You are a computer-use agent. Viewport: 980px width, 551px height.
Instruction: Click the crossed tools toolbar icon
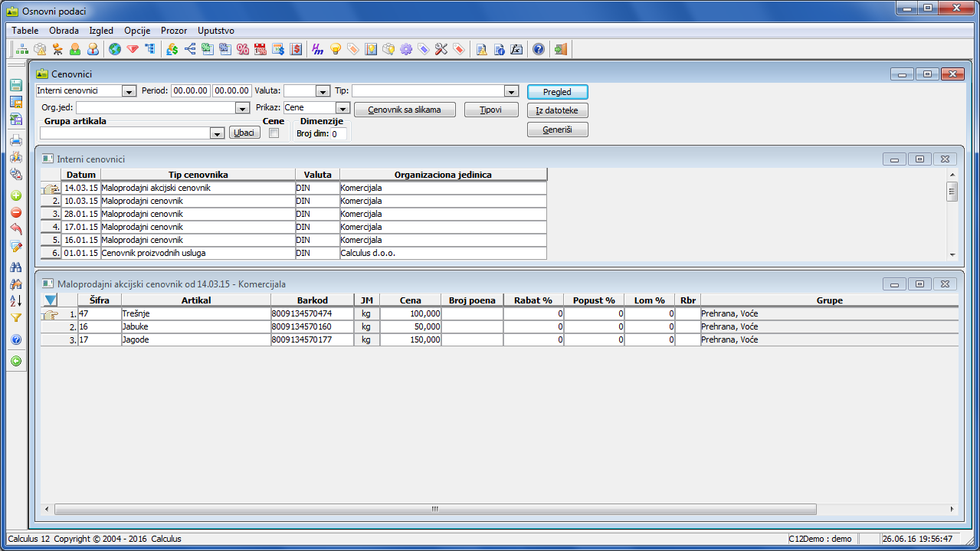point(441,49)
